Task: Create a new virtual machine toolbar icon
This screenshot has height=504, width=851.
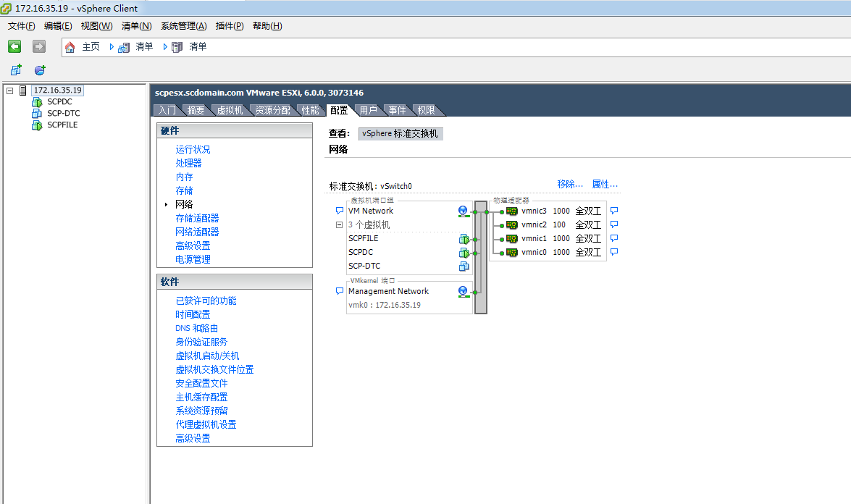Action: [x=16, y=70]
